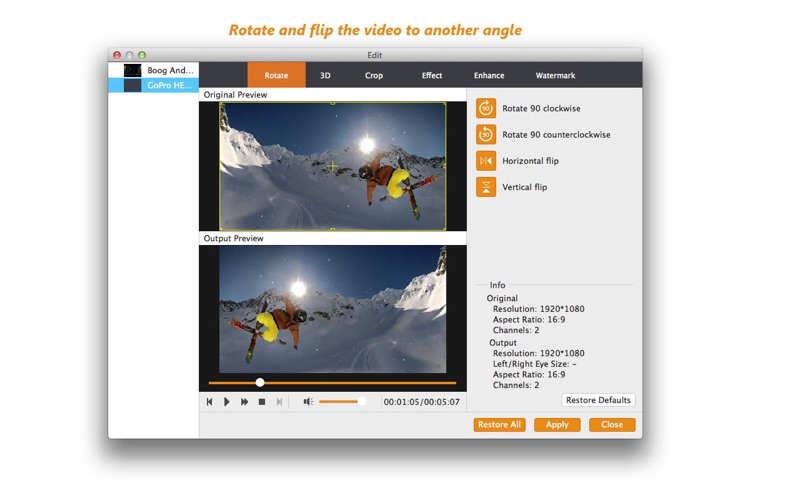This screenshot has width=800, height=500.
Task: Jump to previous frame with skip-back control
Action: click(209, 402)
